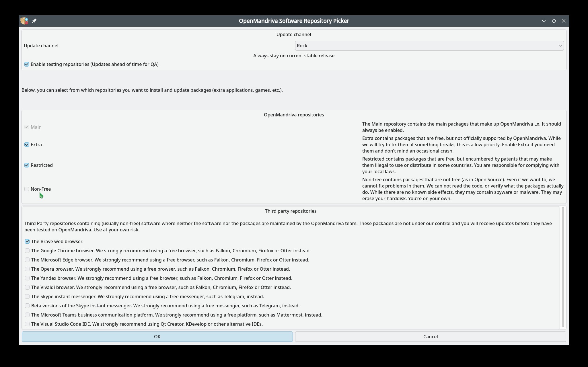Click the OK button
Image resolution: width=588 pixels, height=367 pixels.
(x=157, y=337)
